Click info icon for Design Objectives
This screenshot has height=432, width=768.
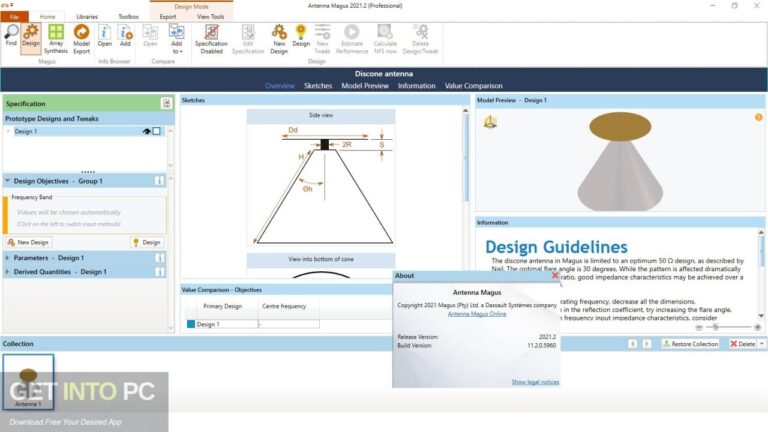coord(159,181)
